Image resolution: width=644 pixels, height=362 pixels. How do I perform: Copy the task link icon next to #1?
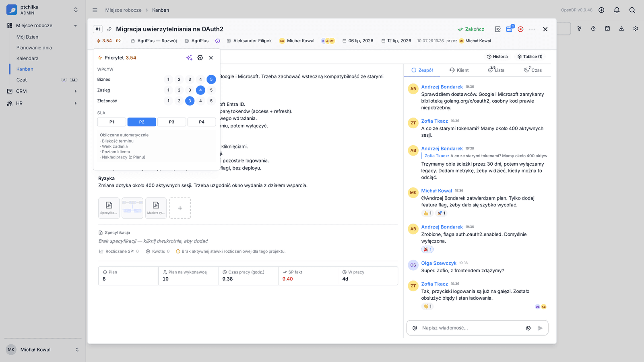[109, 29]
